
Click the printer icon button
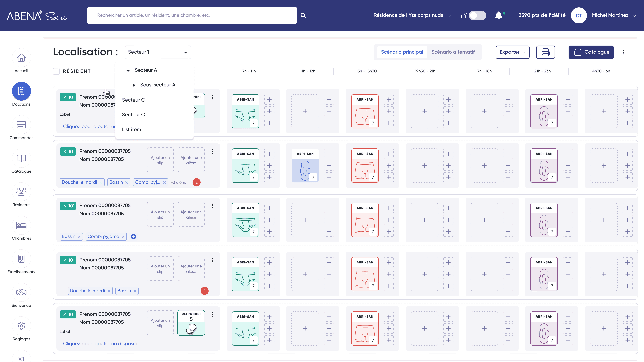546,52
